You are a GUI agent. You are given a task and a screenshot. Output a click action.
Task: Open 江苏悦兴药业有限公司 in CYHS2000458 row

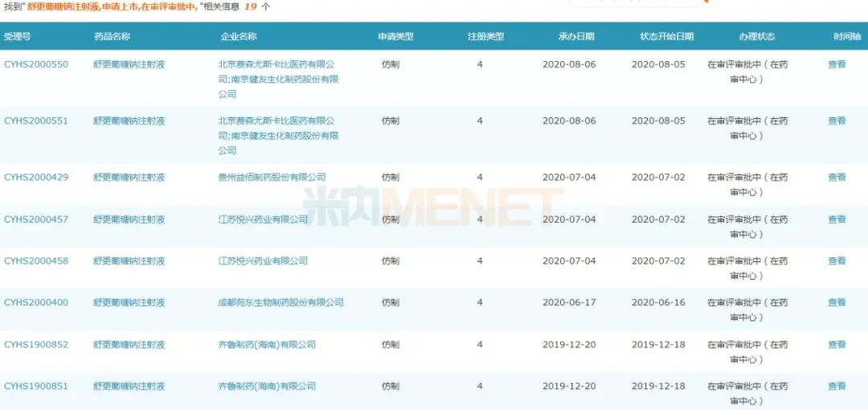pos(263,260)
